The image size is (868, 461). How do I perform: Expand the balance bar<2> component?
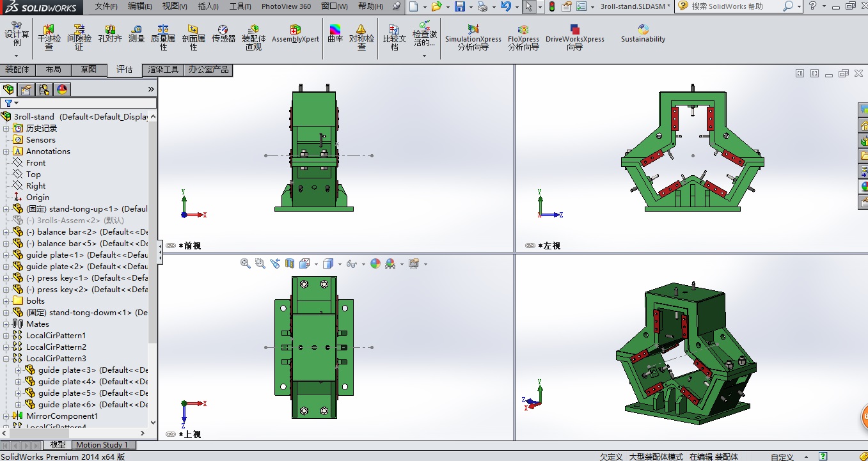click(6, 232)
